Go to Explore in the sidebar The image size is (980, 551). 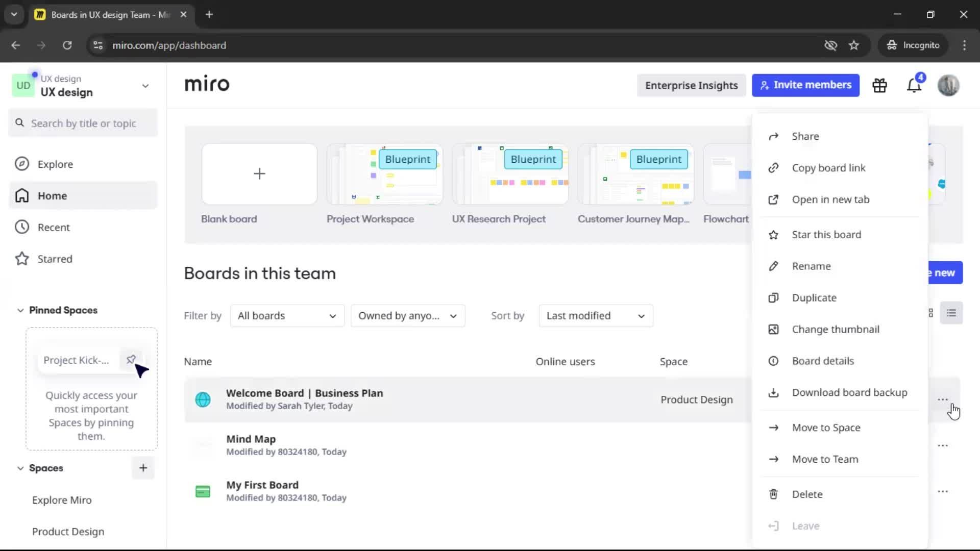point(83,164)
